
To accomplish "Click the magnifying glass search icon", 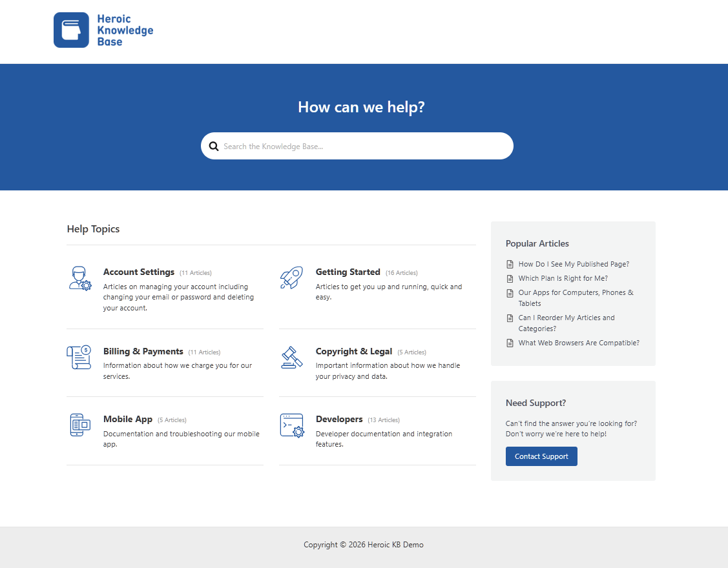I will coord(214,146).
